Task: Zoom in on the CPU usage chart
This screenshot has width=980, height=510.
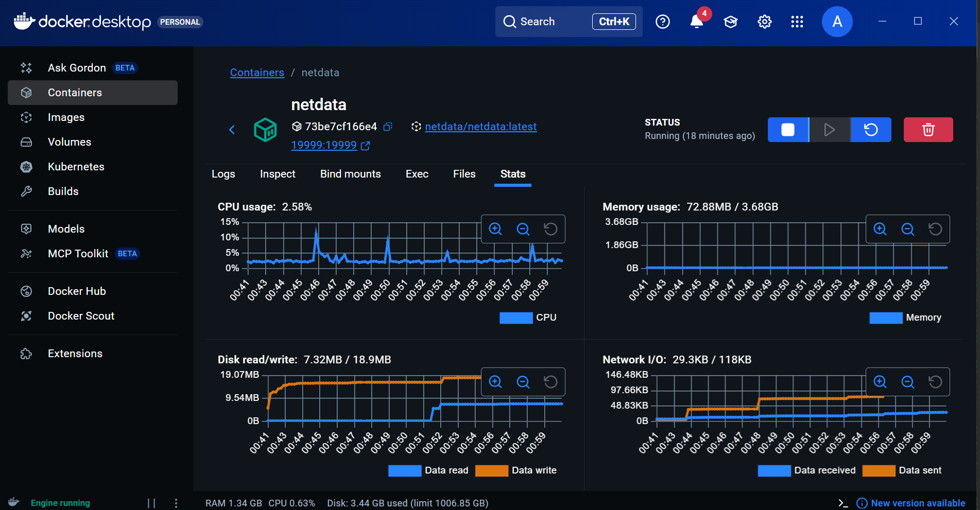Action: coord(495,229)
